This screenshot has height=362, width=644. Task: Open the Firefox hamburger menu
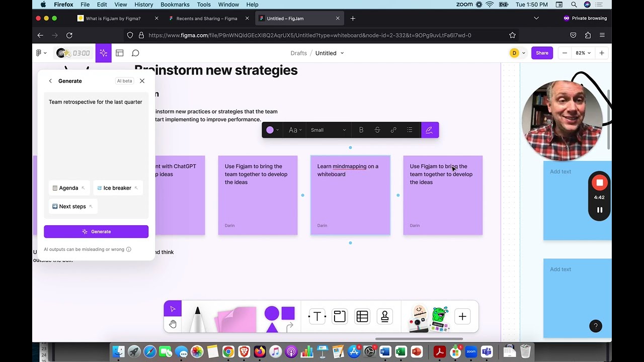point(602,35)
